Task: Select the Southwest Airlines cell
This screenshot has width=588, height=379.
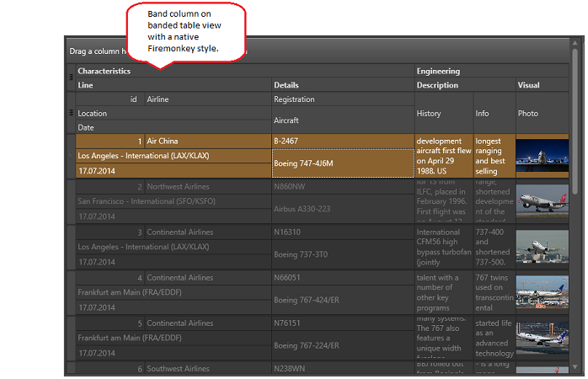Action: [x=208, y=368]
